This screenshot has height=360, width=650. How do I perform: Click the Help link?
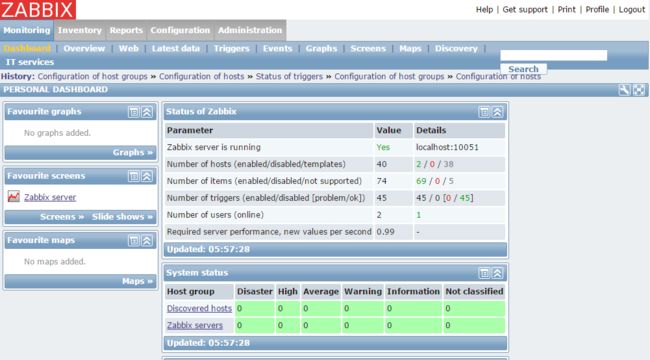[x=484, y=10]
